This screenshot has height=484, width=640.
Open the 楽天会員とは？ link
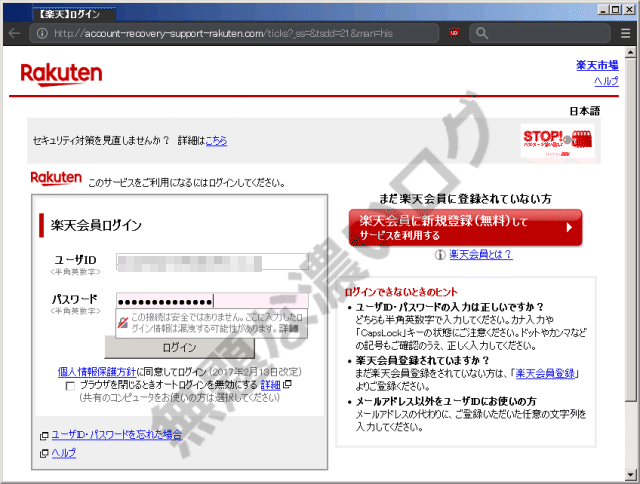481,255
